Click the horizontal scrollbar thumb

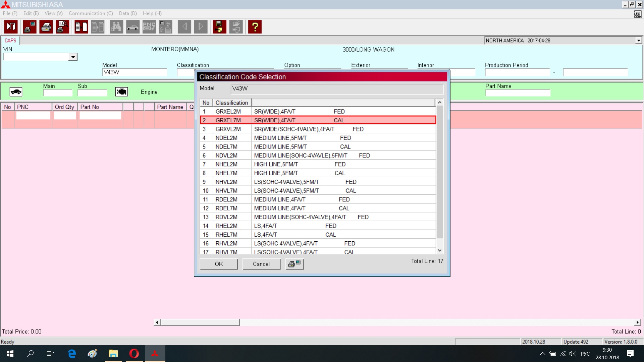pos(200,322)
